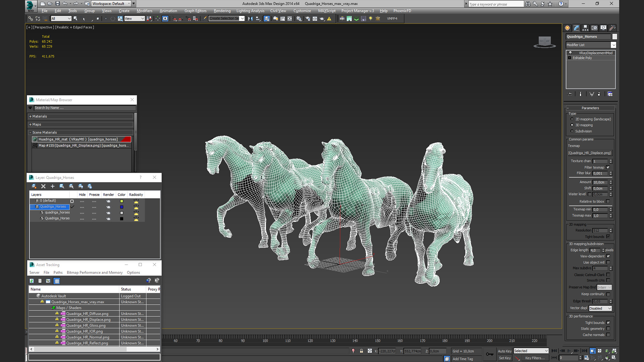Click the table view icon in Asset Tracking
644x362 pixels.
point(57,281)
